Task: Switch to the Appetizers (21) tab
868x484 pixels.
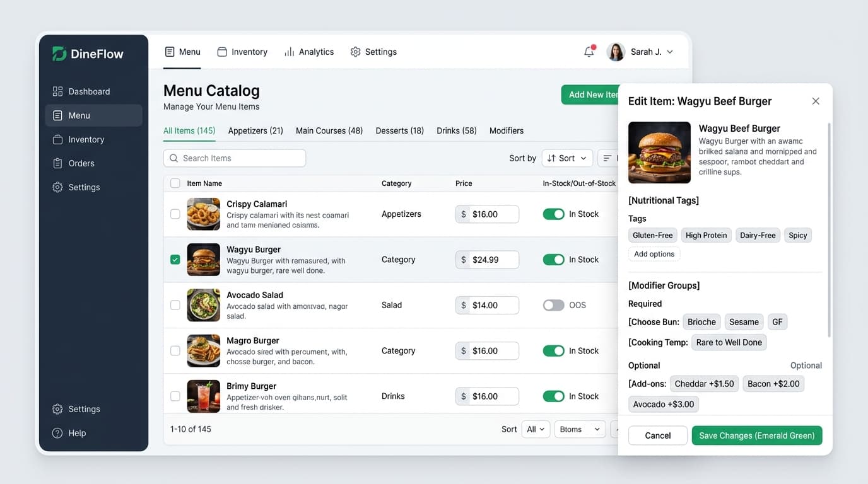Action: [x=255, y=130]
